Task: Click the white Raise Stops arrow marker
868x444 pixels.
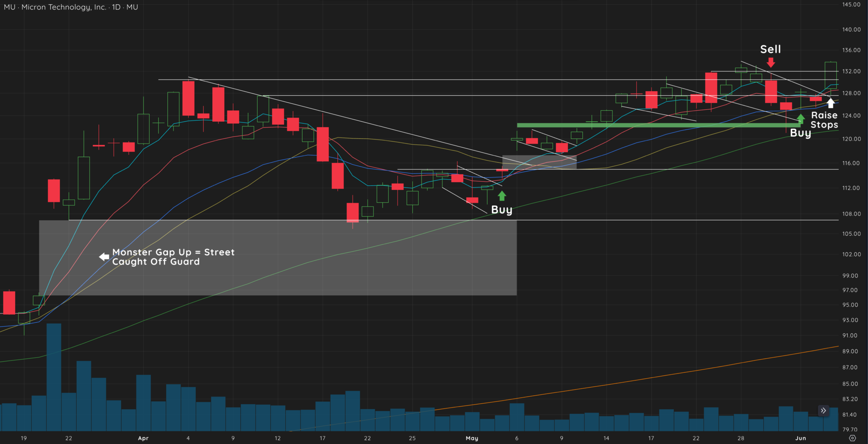Action: (832, 103)
